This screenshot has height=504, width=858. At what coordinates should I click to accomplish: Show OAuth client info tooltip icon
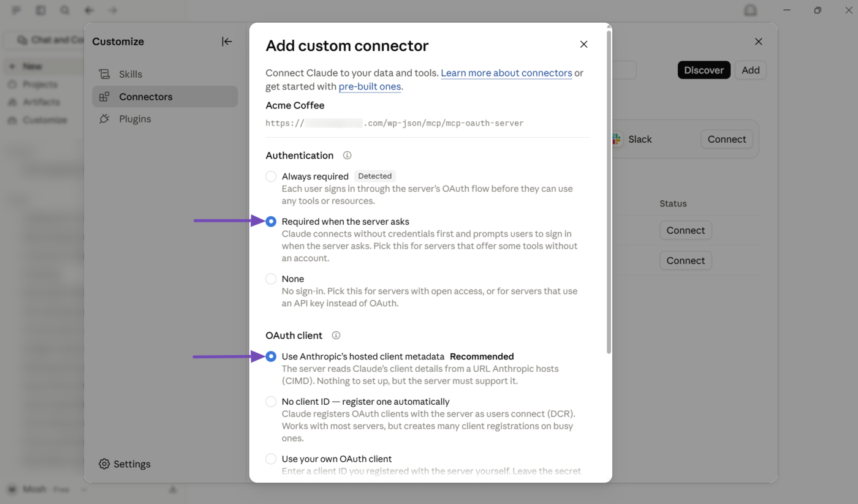click(336, 336)
